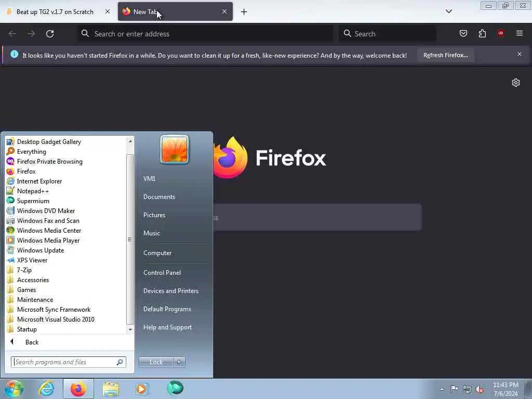Open Default Programs
532x399 pixels.
click(x=167, y=309)
